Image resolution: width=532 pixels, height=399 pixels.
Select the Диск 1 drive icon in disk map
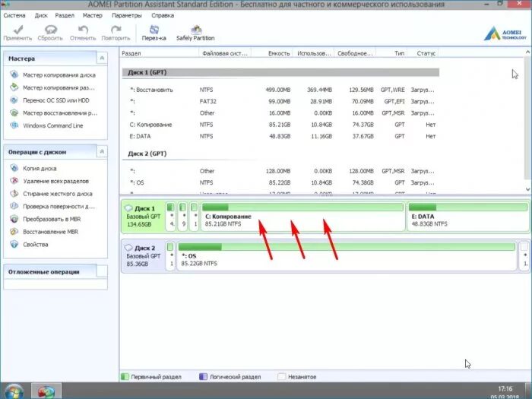(128, 207)
